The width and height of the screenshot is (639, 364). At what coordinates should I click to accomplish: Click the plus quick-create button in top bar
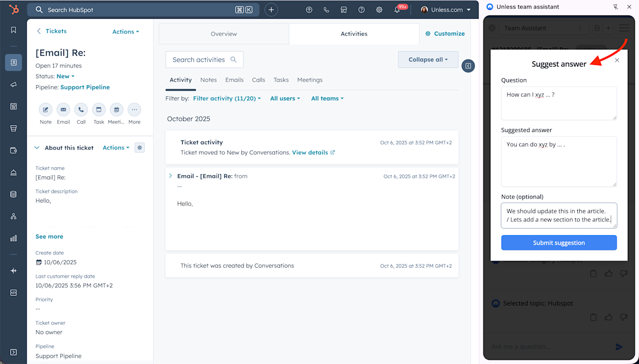(x=271, y=10)
